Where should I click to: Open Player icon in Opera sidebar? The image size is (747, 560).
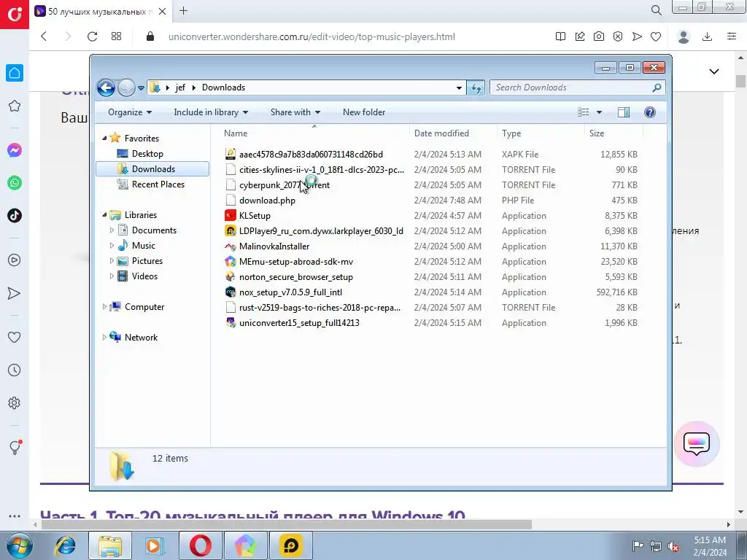pyautogui.click(x=15, y=260)
